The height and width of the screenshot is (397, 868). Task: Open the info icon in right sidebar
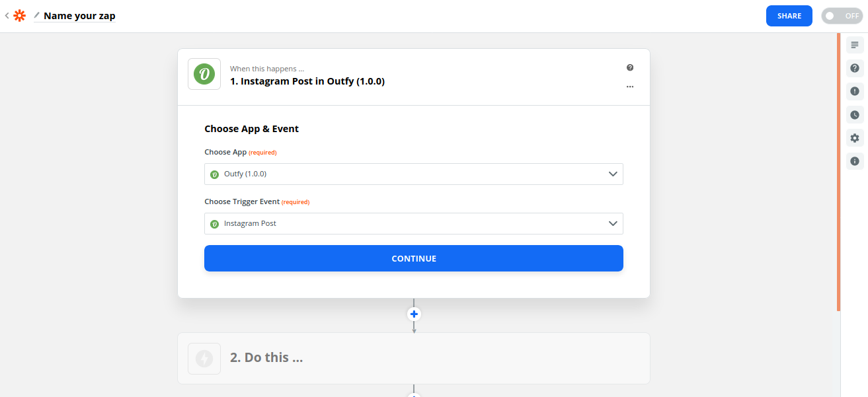(x=855, y=161)
